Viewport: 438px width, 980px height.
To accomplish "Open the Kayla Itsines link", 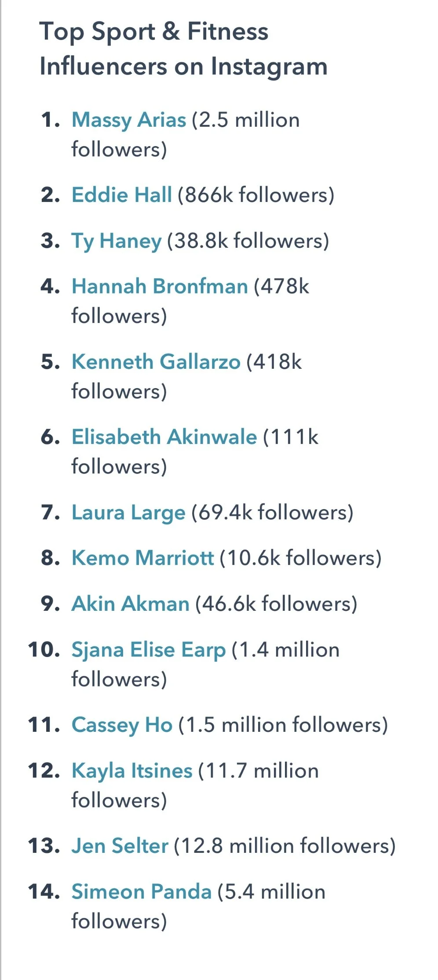I will point(132,771).
